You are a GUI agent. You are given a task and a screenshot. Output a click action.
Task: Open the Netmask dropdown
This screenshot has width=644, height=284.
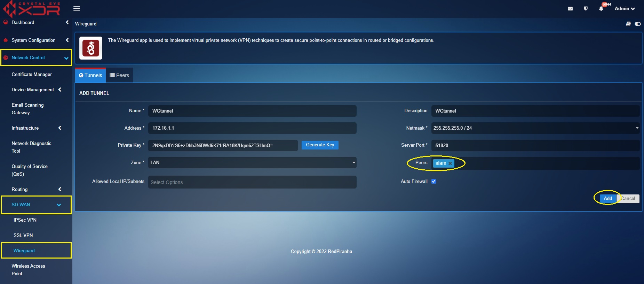[x=535, y=128]
